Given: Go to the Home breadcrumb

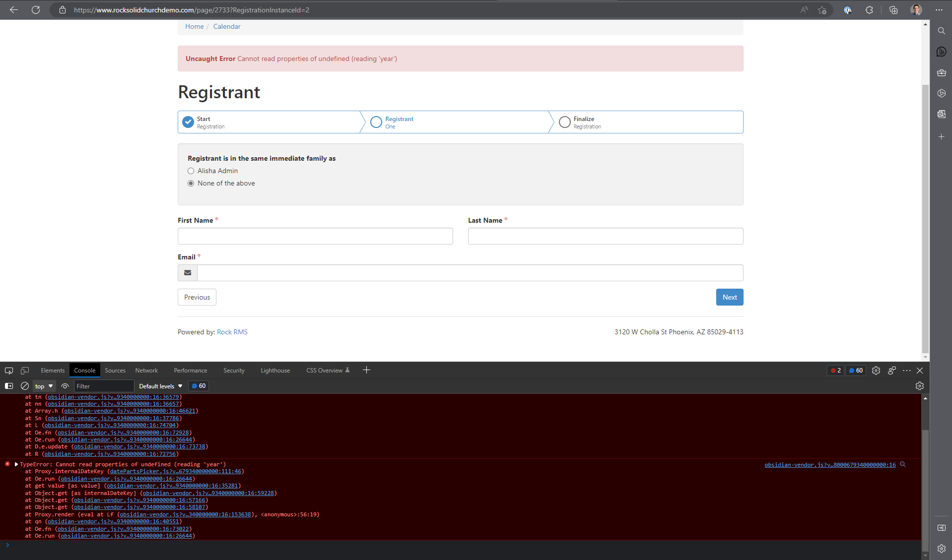Looking at the screenshot, I should (x=195, y=26).
